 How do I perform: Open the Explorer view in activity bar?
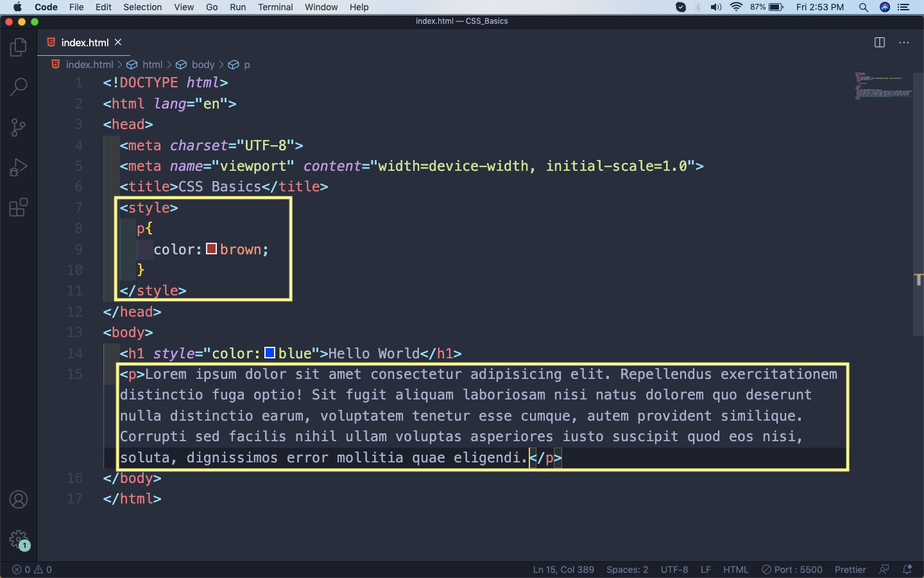click(19, 47)
